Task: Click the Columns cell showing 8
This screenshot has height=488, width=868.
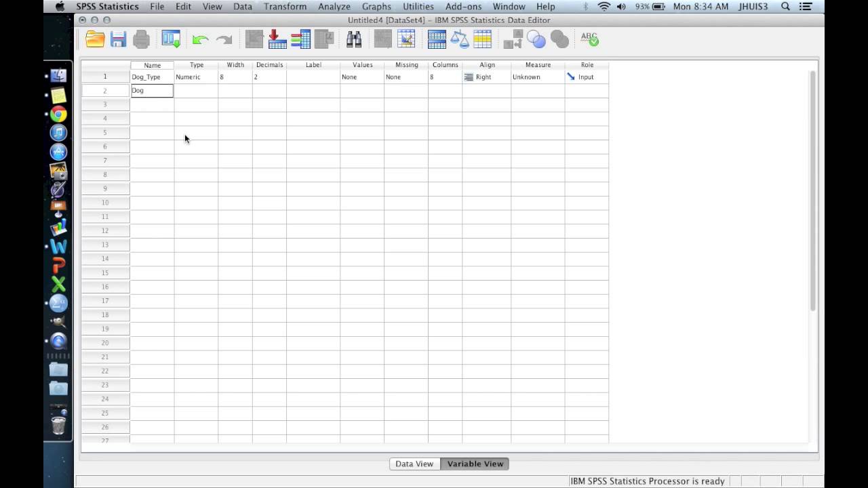Action: [x=446, y=77]
